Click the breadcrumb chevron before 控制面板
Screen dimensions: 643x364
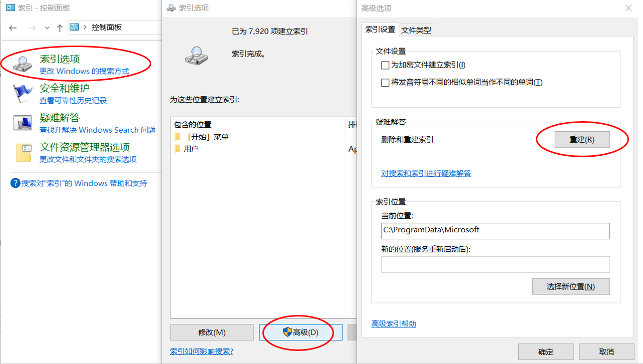[85, 28]
